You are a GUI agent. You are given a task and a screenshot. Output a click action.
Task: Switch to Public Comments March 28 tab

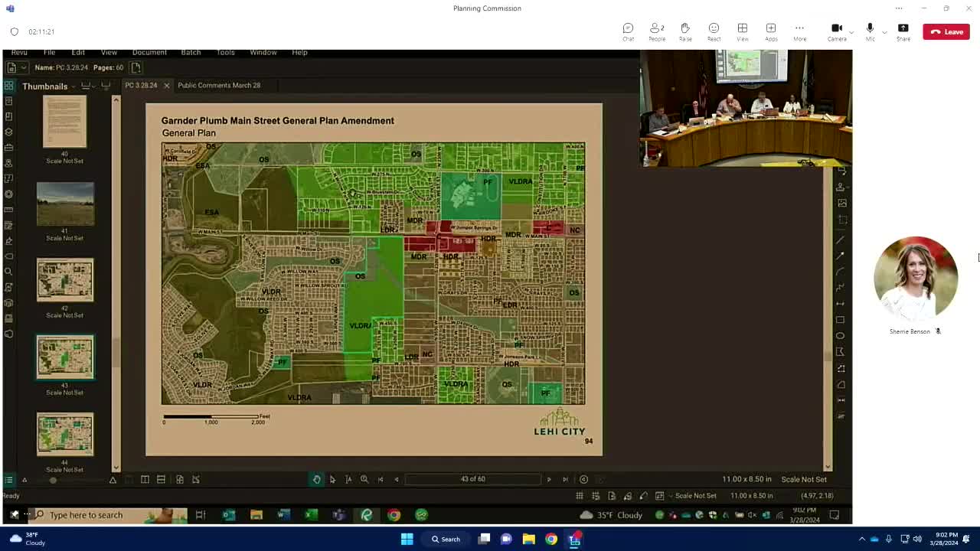click(x=219, y=85)
